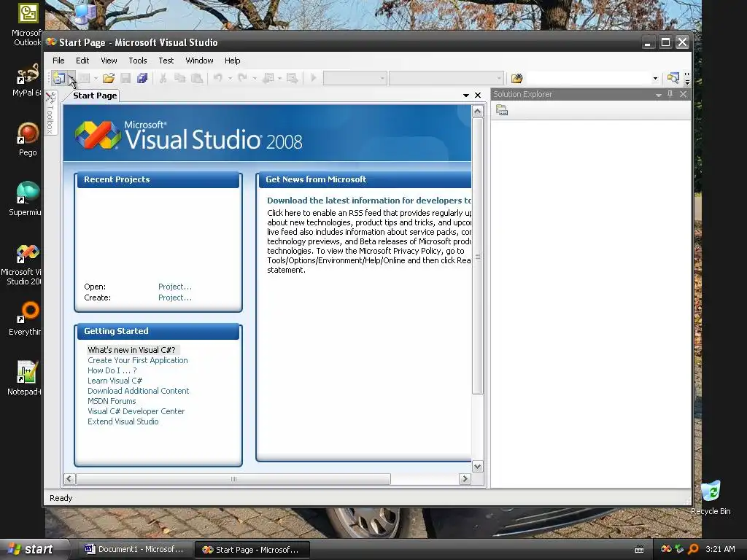Click the Start Debugging play icon
Viewport: 747px width, 560px height.
pos(314,77)
